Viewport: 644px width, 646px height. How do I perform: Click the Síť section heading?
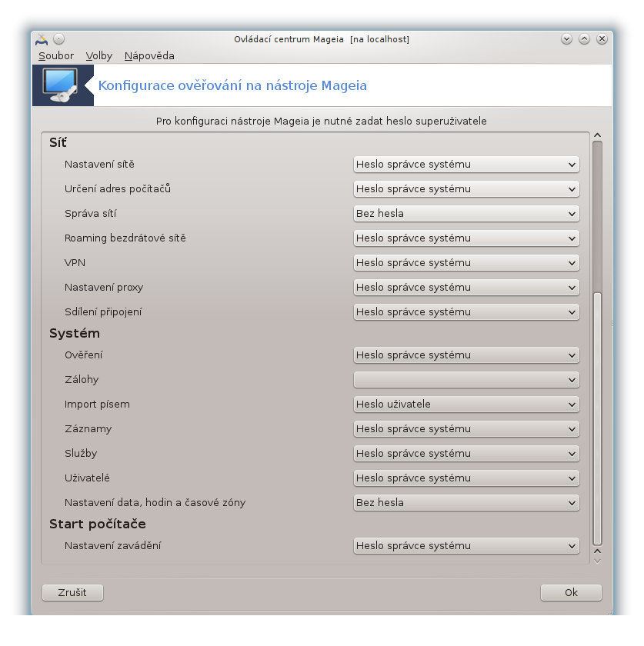tap(58, 142)
